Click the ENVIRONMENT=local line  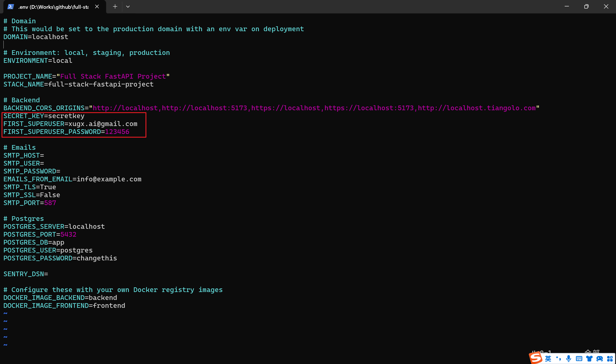tap(38, 61)
